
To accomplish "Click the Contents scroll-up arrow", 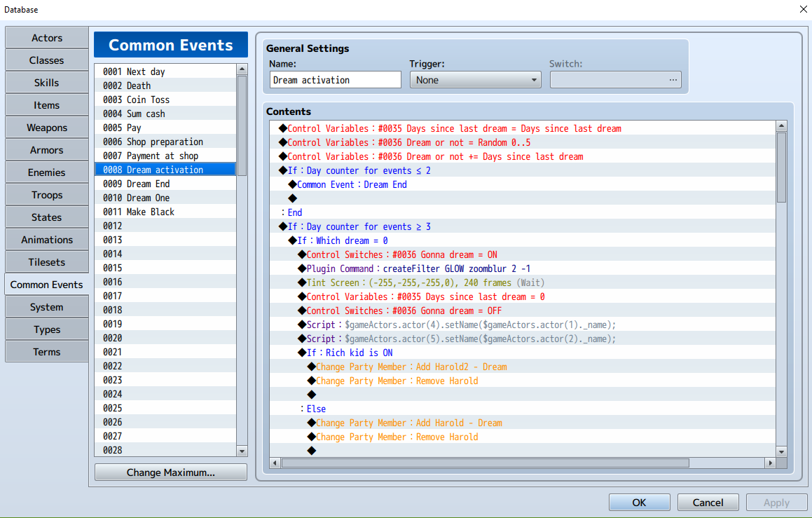I will (781, 126).
